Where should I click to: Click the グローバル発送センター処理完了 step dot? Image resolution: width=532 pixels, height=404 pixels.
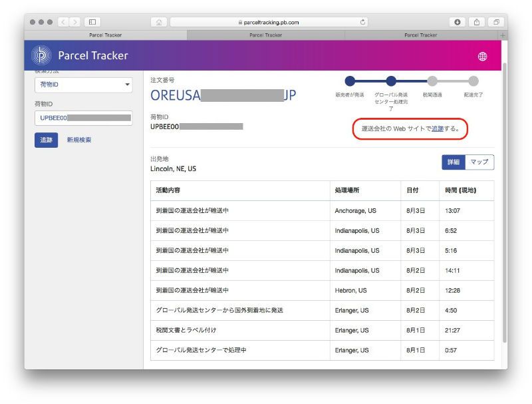click(x=391, y=81)
